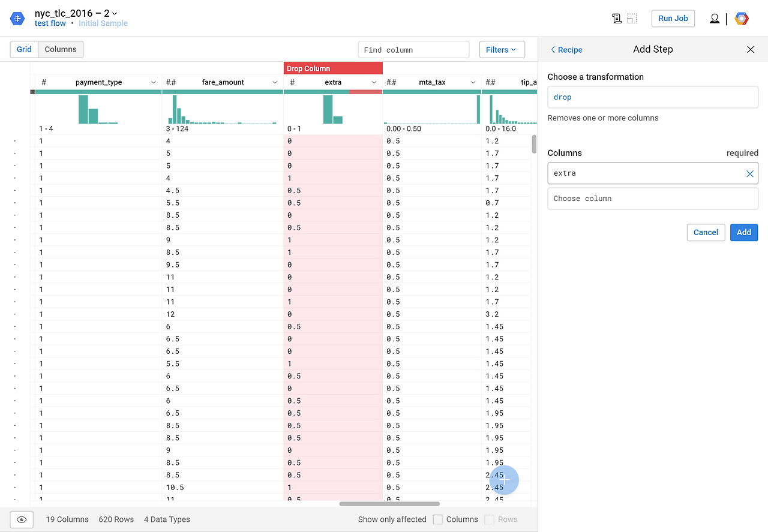Click the Dataprep flow icon top left
Screen dimensions: 768x532
pyautogui.click(x=17, y=18)
